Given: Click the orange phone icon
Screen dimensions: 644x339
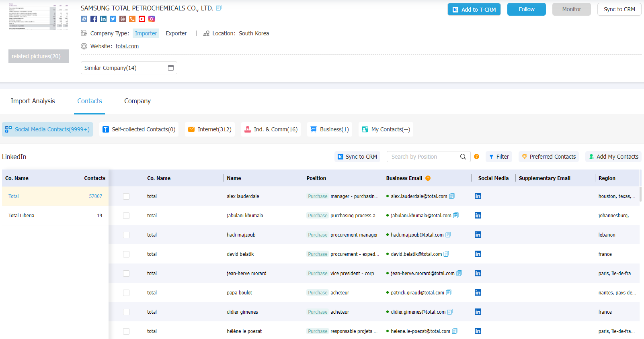Looking at the screenshot, I should pyautogui.click(x=132, y=19).
